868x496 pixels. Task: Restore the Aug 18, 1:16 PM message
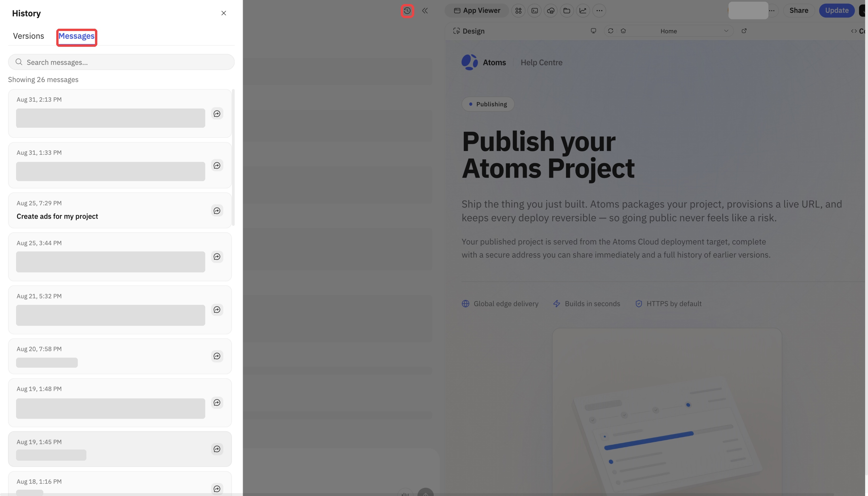tap(217, 489)
